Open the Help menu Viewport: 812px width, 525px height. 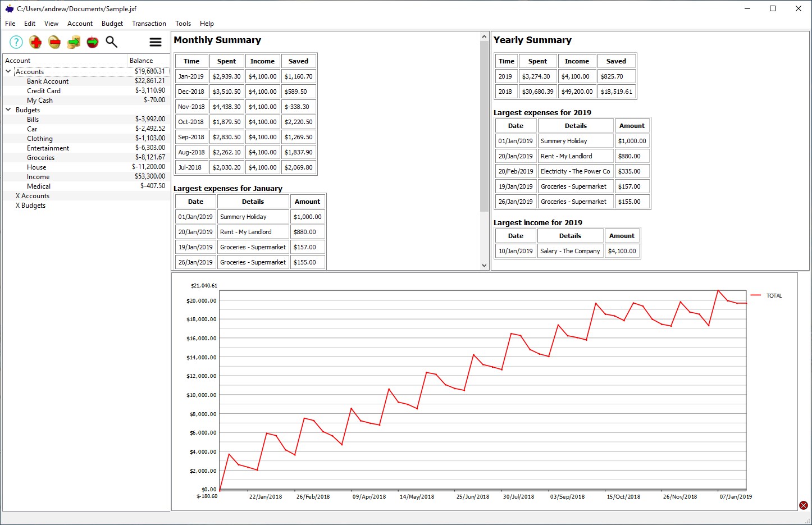tap(207, 24)
